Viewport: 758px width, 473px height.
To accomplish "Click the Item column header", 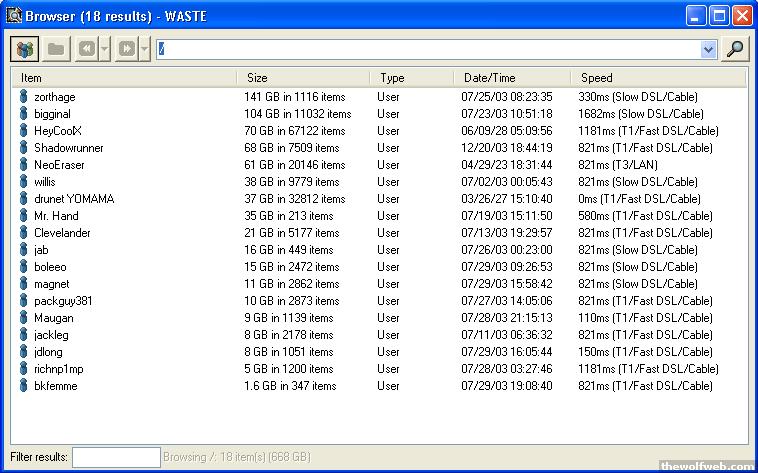I will pos(123,77).
